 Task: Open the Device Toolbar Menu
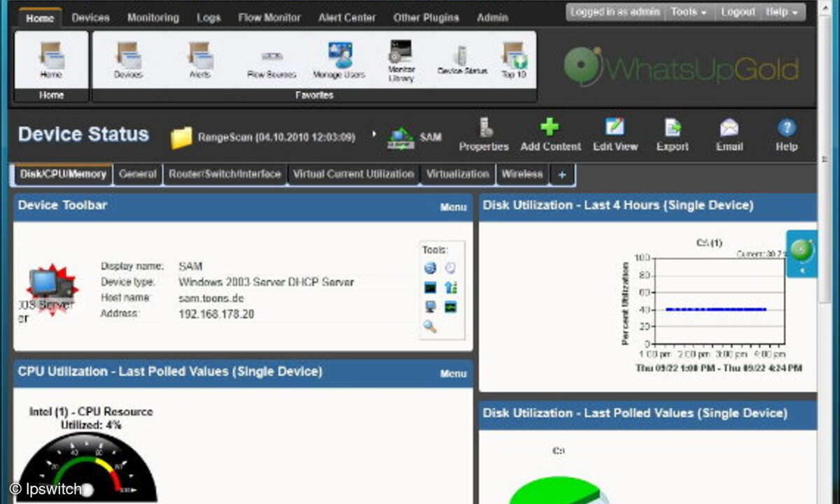453,207
